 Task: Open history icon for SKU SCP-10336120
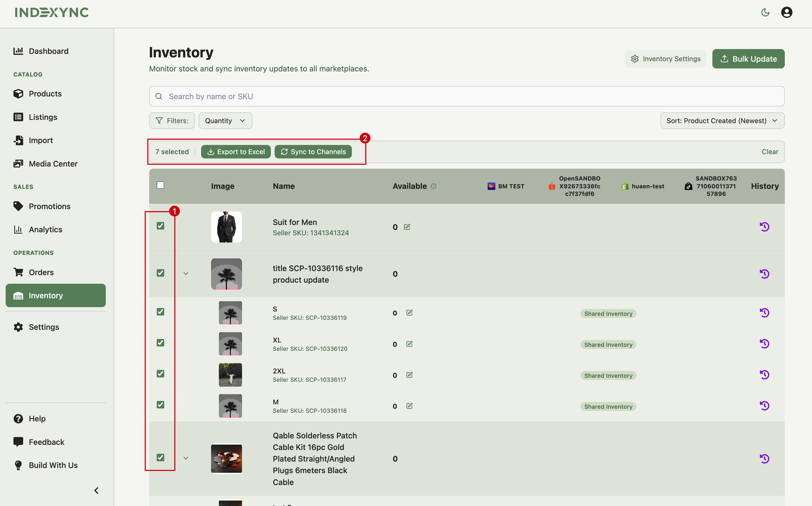click(764, 344)
